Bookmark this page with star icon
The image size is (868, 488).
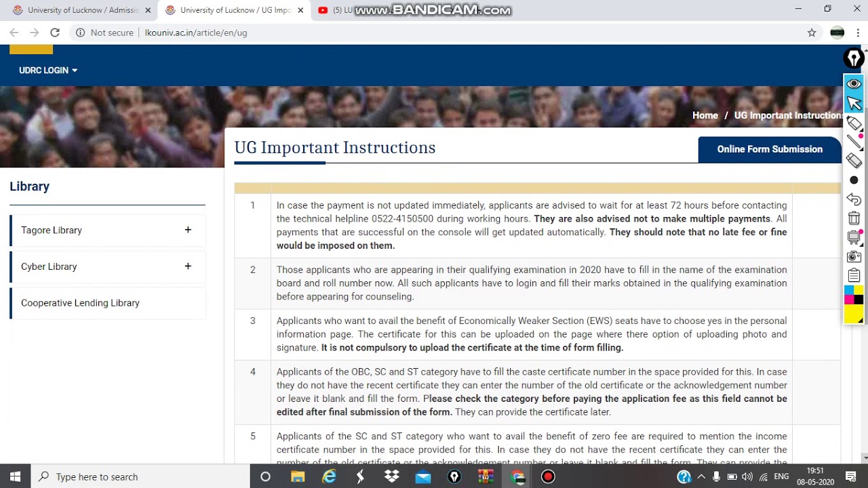coord(812,33)
